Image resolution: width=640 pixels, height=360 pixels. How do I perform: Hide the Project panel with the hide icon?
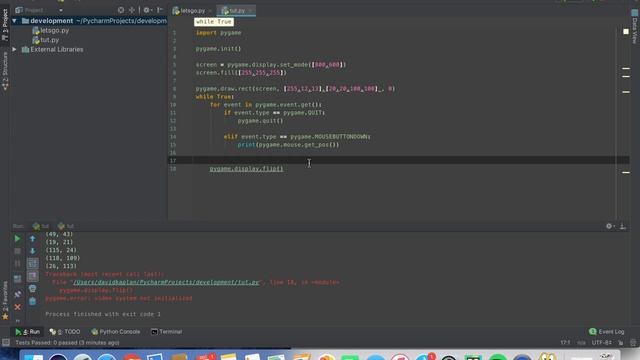tap(160, 10)
